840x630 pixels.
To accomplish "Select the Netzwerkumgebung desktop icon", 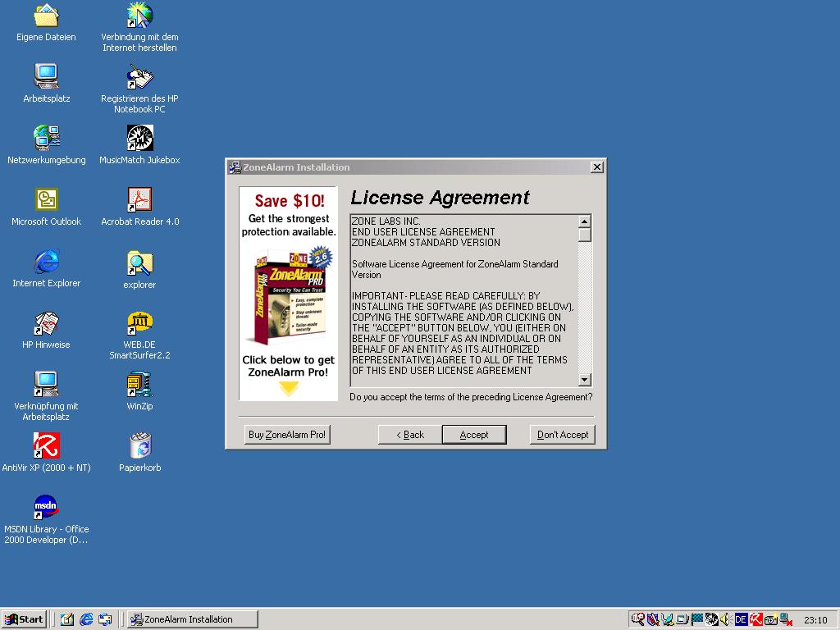I will 46,146.
